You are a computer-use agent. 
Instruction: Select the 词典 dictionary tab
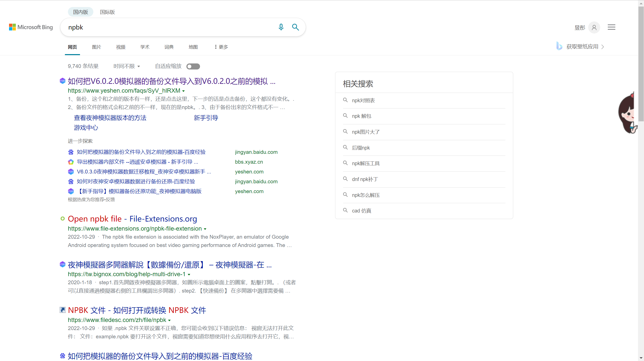click(169, 47)
